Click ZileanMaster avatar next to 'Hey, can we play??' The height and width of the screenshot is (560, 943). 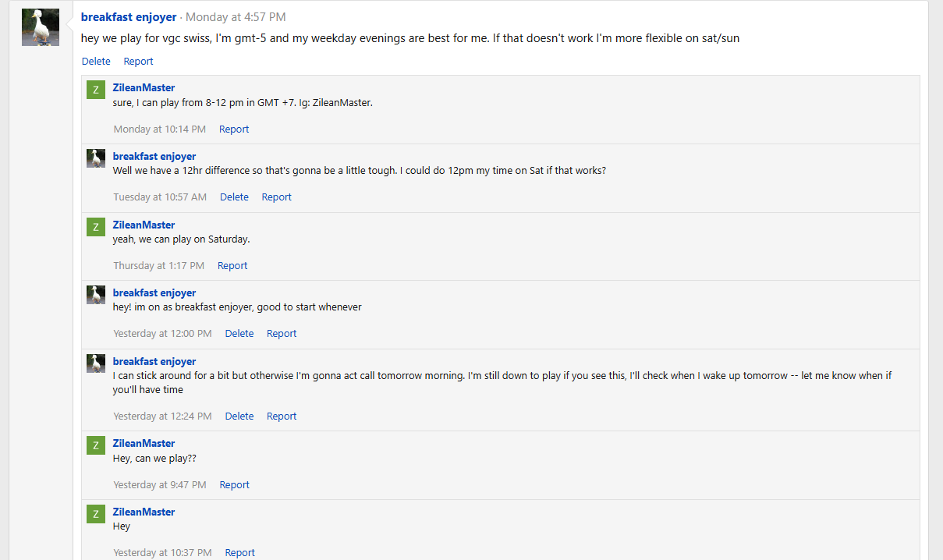click(96, 445)
